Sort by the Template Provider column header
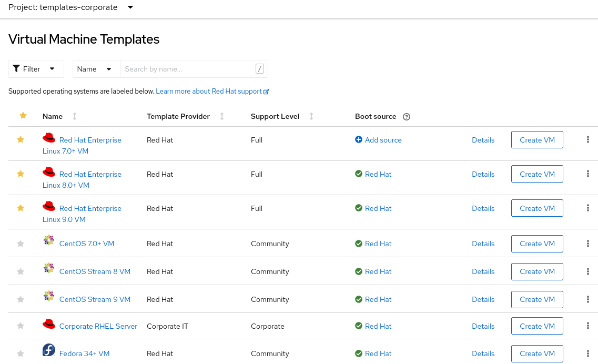 [x=178, y=116]
